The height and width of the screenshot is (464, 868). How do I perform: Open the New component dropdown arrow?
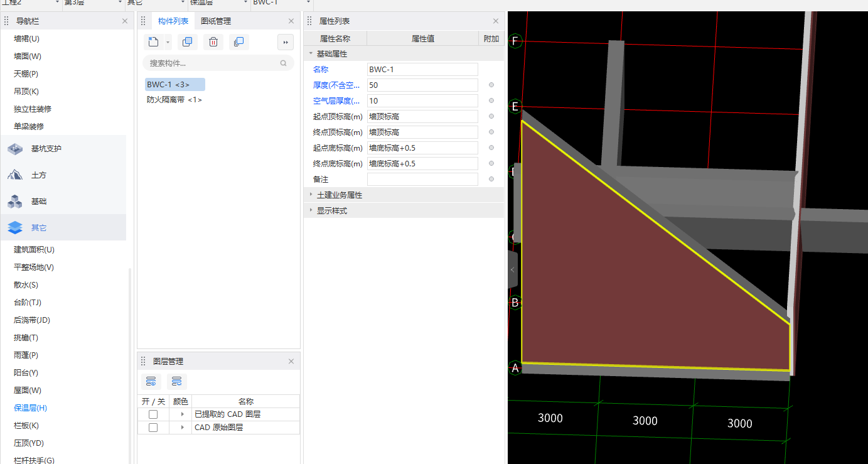pos(168,42)
